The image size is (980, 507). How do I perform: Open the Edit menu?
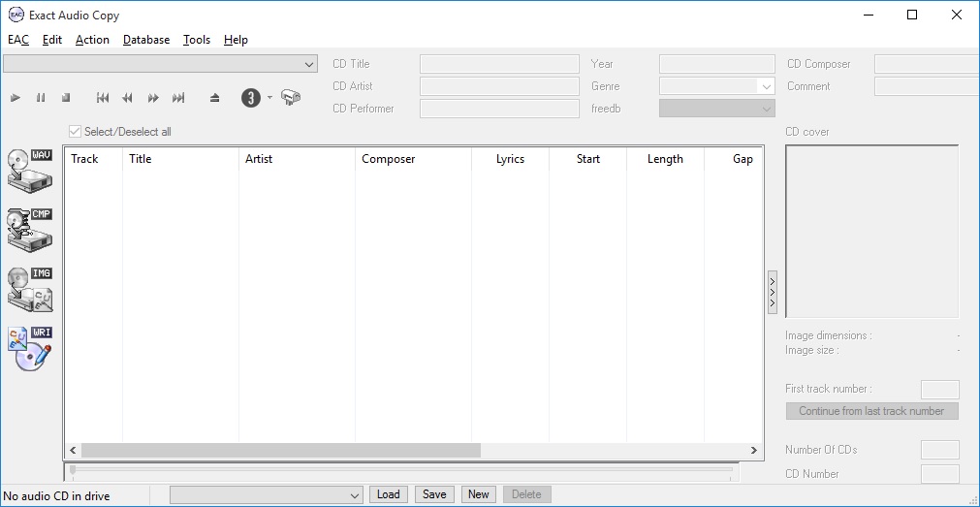point(52,40)
